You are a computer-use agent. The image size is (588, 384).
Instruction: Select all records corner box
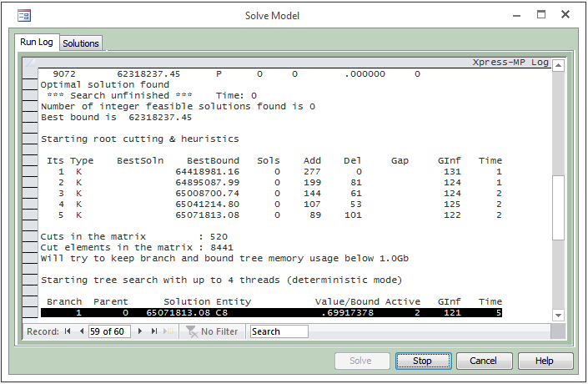pyautogui.click(x=30, y=63)
